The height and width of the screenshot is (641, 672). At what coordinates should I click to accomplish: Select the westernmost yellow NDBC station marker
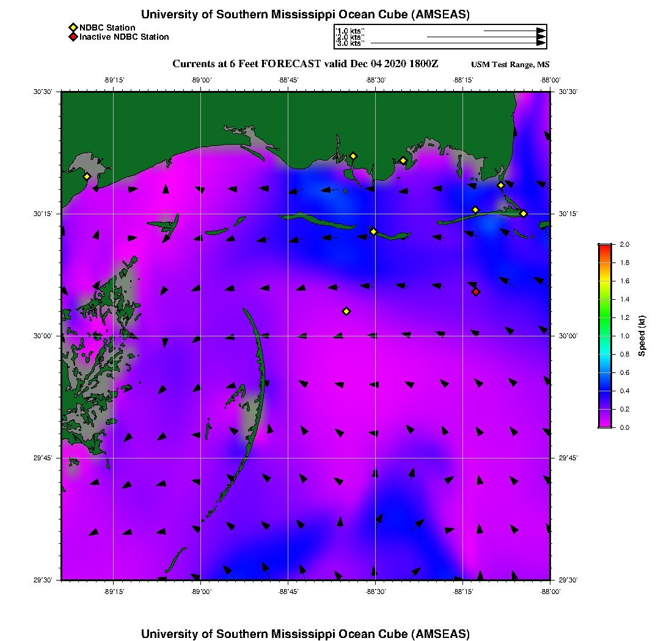(x=87, y=176)
